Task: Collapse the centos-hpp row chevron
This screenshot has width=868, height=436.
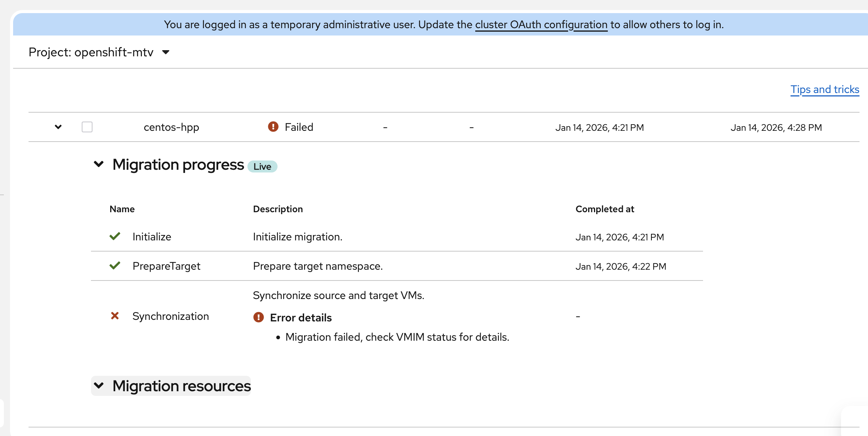Action: (58, 127)
